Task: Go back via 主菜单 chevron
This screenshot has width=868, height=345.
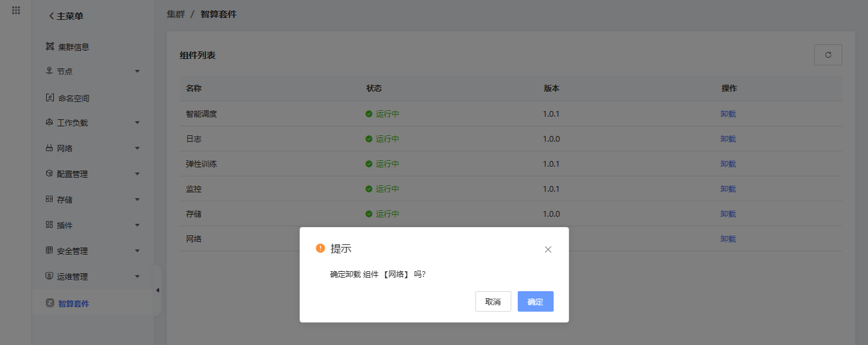Action: point(51,16)
